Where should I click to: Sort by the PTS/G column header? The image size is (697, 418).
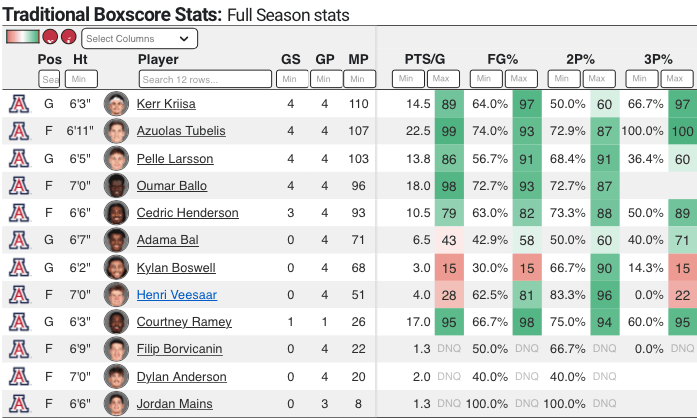point(425,59)
